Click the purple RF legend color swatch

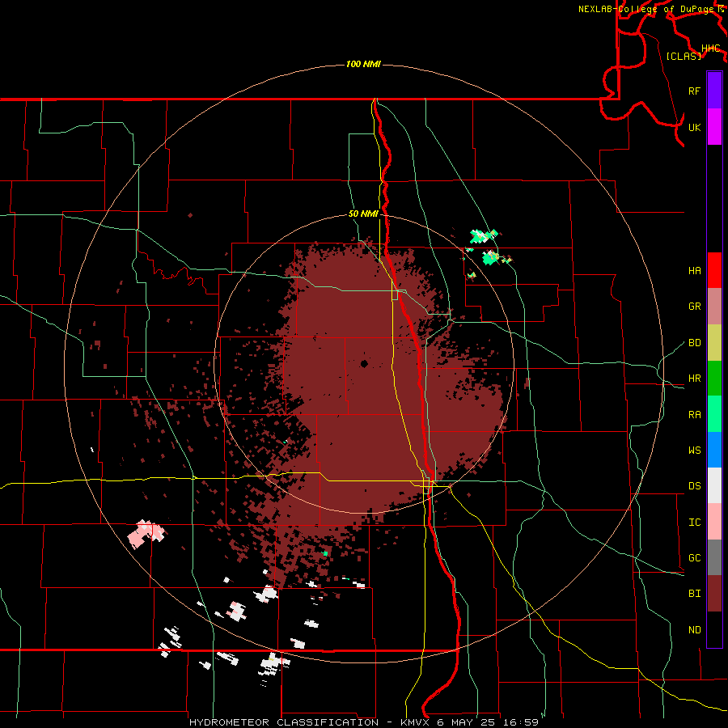[x=714, y=91]
